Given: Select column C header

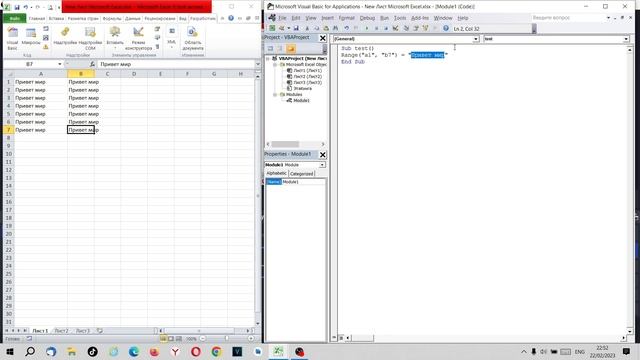Looking at the screenshot, I should tap(107, 74).
